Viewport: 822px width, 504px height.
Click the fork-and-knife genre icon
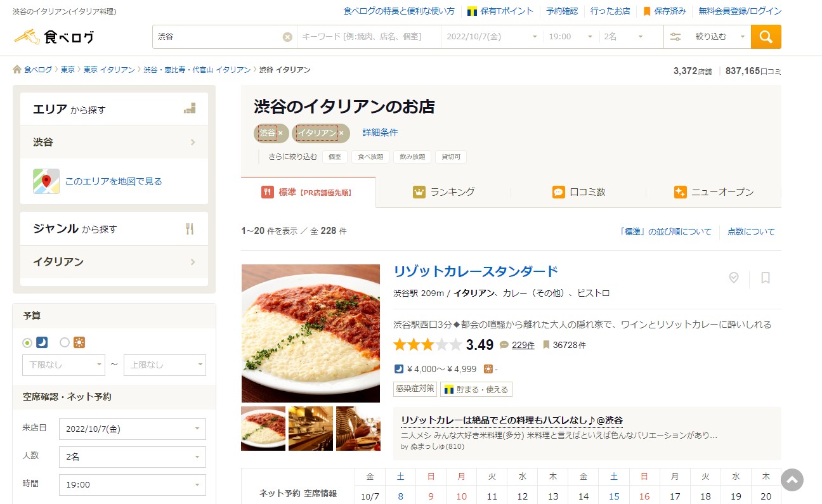(x=190, y=229)
